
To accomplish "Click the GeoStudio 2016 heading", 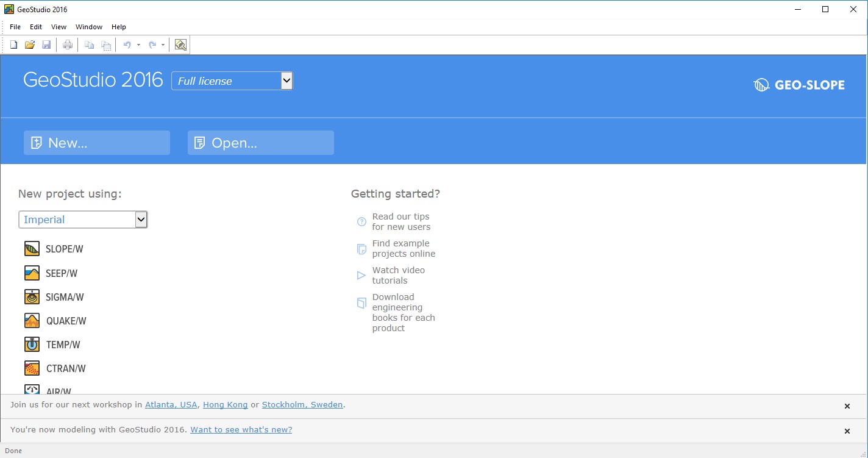I will 93,80.
